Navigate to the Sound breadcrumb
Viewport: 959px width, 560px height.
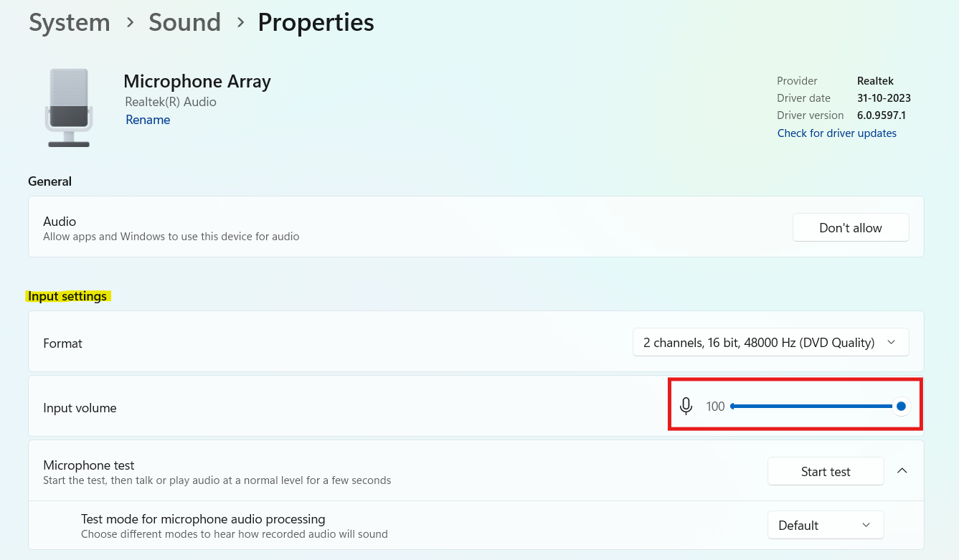[x=184, y=22]
